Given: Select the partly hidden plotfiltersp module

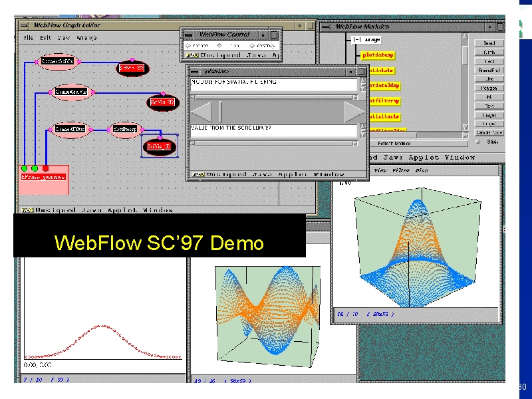Looking at the screenshot, I should [384, 101].
